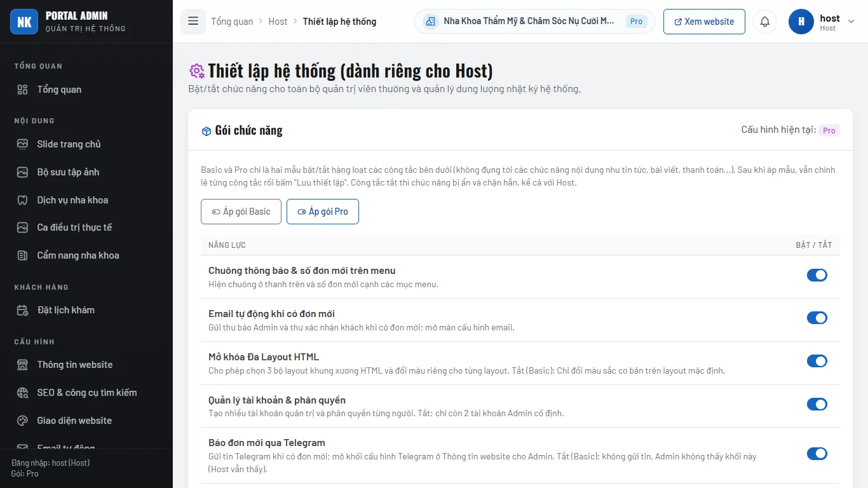Click the Slide trang chủ icon
This screenshot has width=868, height=488.
[22, 144]
